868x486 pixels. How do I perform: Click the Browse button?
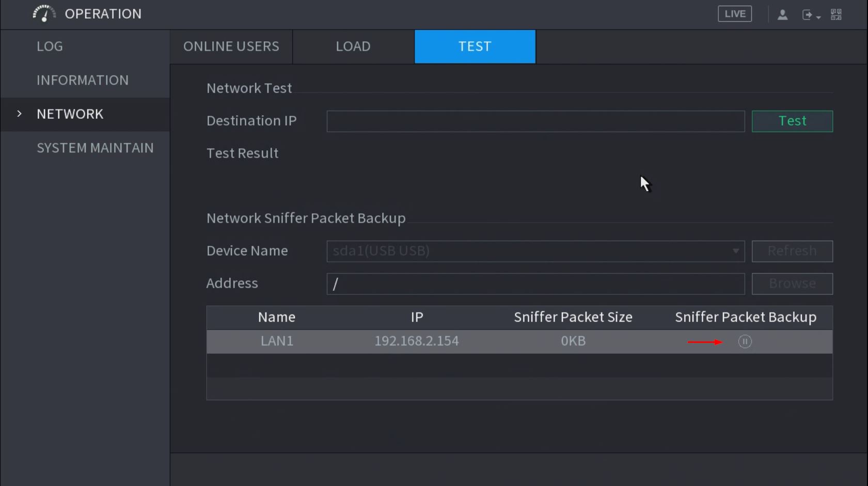(792, 284)
